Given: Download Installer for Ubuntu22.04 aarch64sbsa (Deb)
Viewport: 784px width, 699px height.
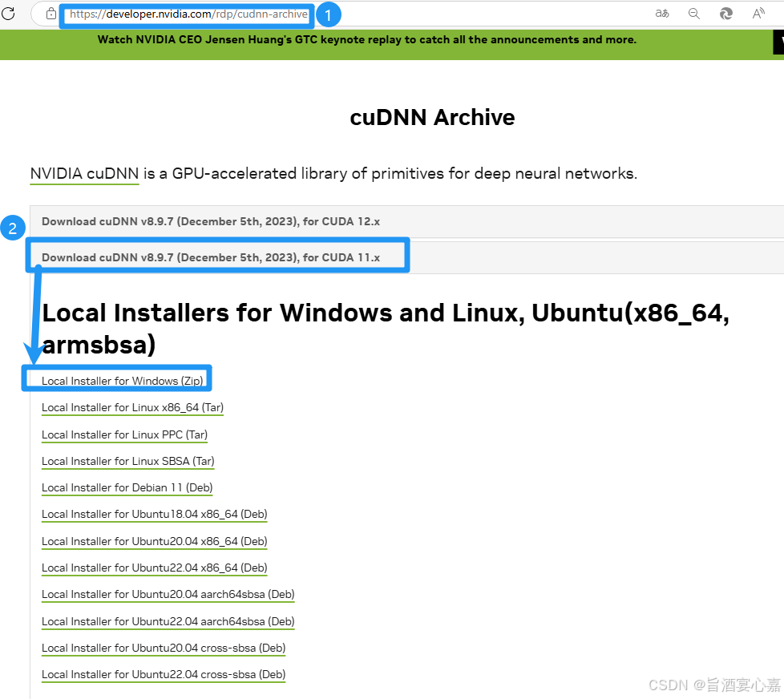Looking at the screenshot, I should click(x=168, y=621).
